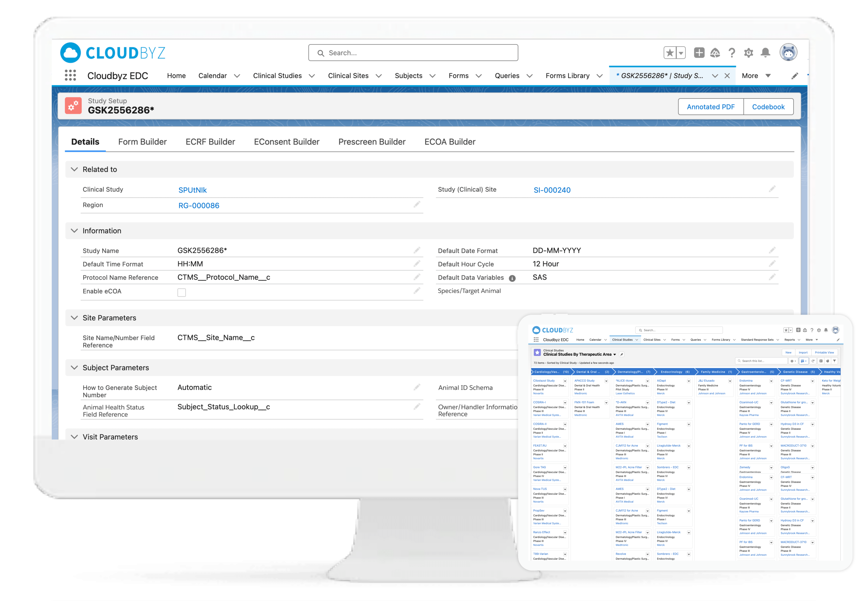Select the Endocrinology Kanban column header in tablet
Image resolution: width=868 pixels, height=601 pixels.
point(674,372)
